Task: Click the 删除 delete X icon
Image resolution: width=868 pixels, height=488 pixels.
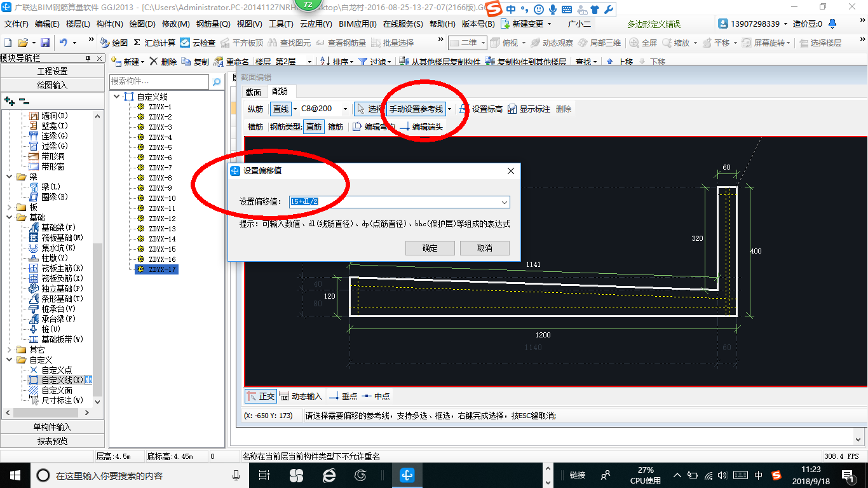Action: point(153,62)
